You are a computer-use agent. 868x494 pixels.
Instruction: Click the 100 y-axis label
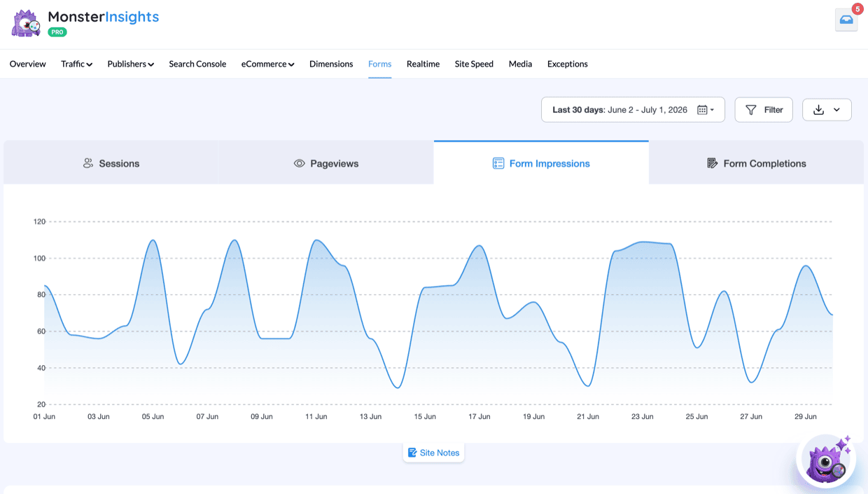(x=39, y=258)
